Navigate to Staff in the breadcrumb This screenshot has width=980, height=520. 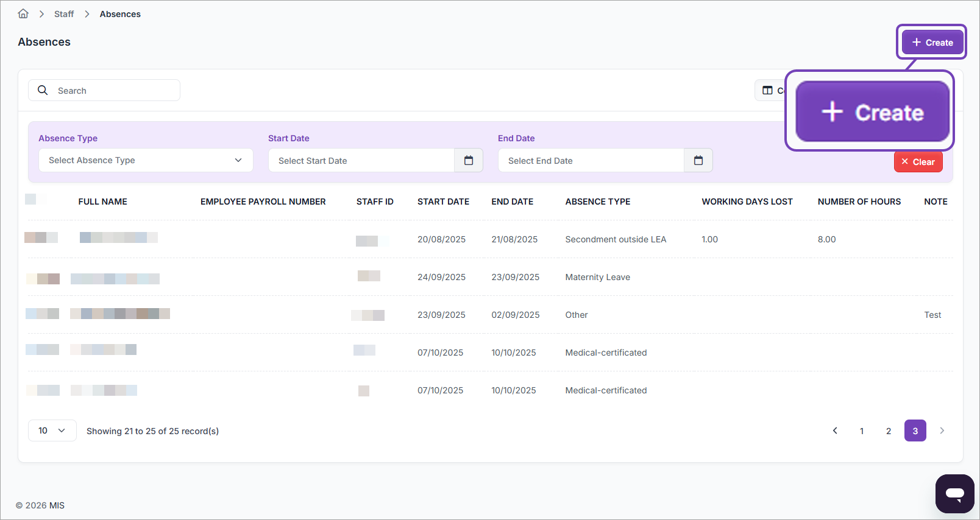coord(64,14)
